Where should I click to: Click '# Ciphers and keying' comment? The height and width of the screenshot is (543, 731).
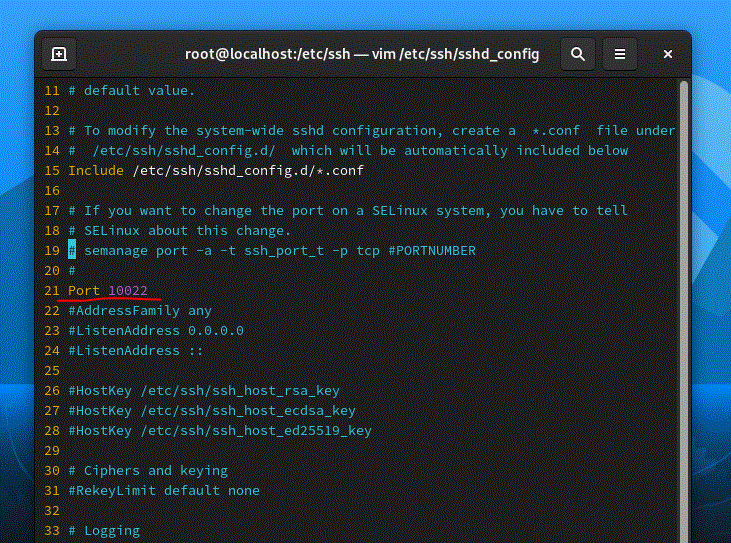pos(148,471)
